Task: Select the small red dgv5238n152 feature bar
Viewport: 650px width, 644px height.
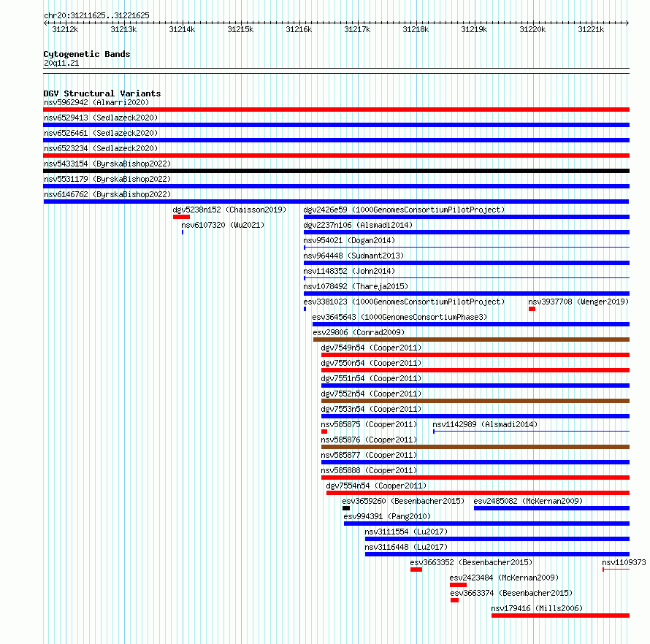Action: point(181,217)
